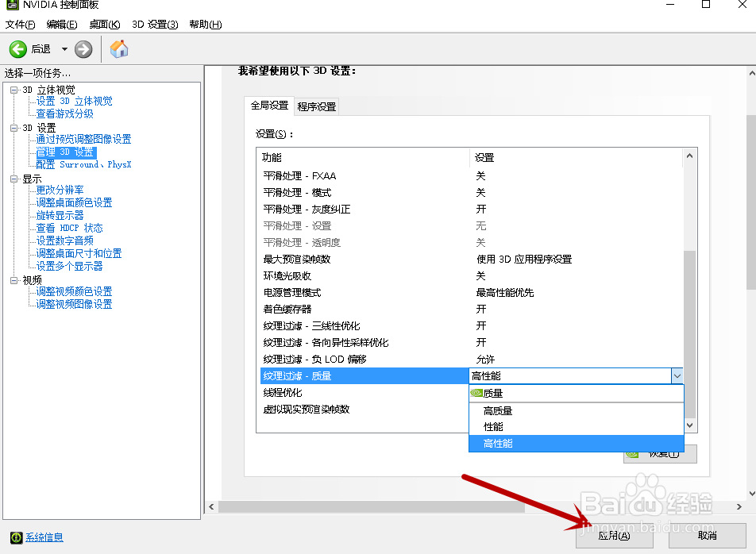The height and width of the screenshot is (554, 756).
Task: Click the green Back arrow icon
Action: (x=17, y=49)
